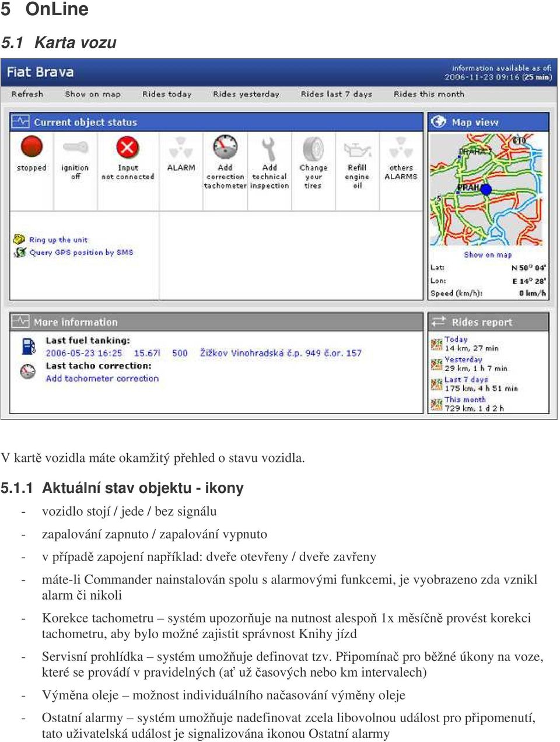Click the Current object status header icon

[20, 122]
